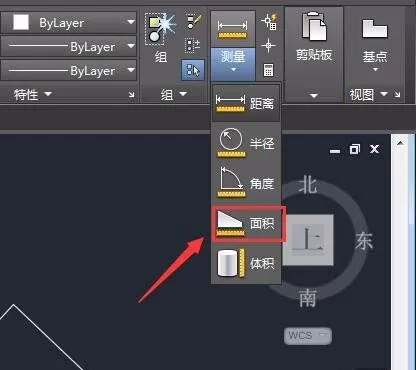The width and height of the screenshot is (416, 370).
Task: Click the ID point crosshair icon
Action: click(x=269, y=46)
